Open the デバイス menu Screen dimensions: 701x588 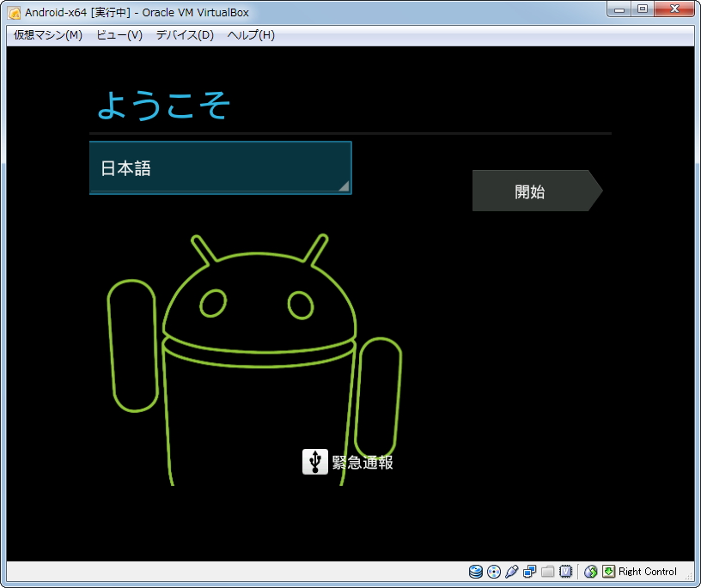(181, 36)
